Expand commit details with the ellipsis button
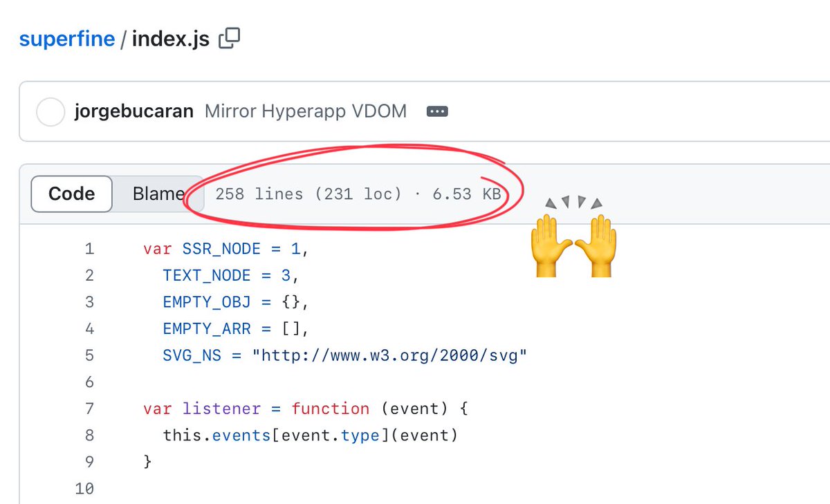The height and width of the screenshot is (504, 830). pos(437,111)
